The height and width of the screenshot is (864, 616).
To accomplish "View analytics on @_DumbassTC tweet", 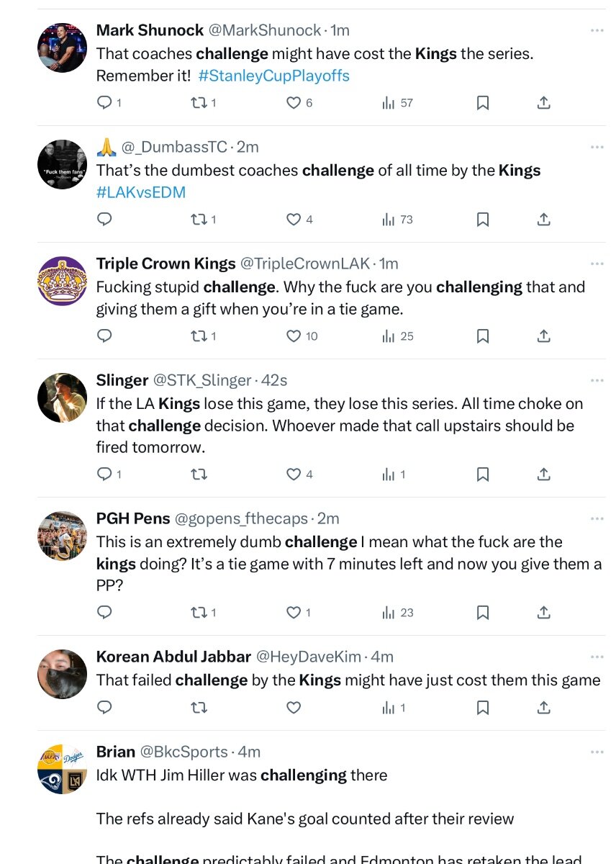I will tap(397, 220).
